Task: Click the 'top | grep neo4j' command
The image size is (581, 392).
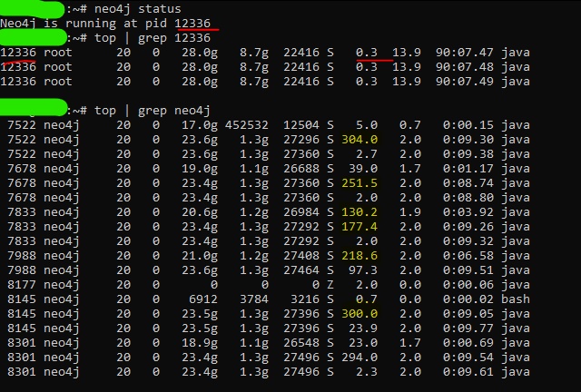Action: (153, 111)
